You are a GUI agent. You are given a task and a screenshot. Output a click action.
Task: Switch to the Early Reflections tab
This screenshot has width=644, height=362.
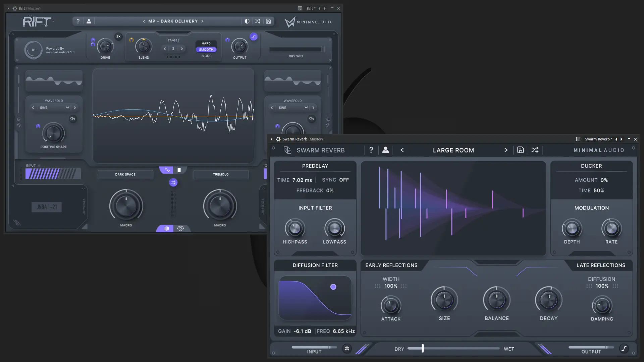click(391, 265)
